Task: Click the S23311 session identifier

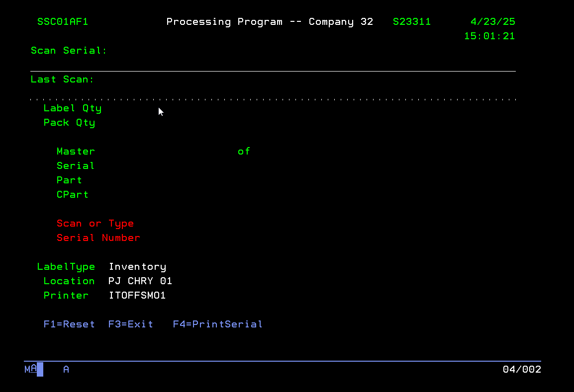Action: point(412,22)
